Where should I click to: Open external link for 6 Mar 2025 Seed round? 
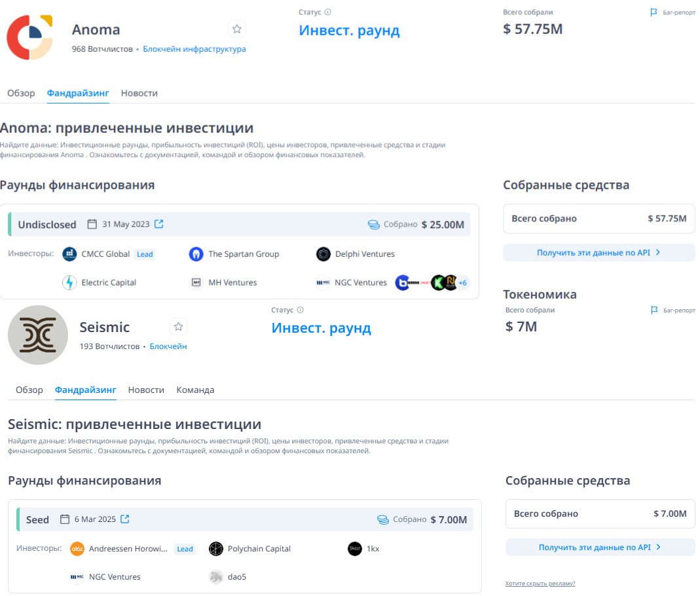pyautogui.click(x=125, y=519)
